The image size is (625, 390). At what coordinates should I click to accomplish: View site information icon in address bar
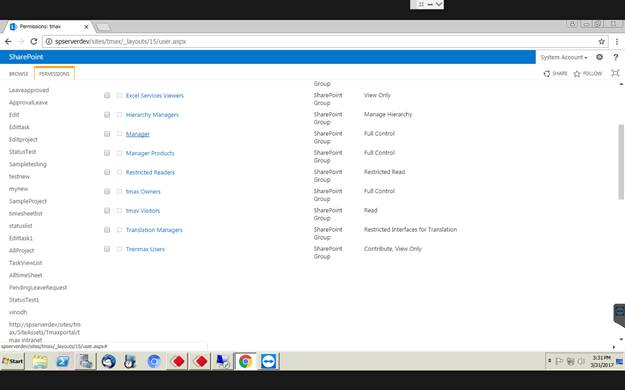49,41
